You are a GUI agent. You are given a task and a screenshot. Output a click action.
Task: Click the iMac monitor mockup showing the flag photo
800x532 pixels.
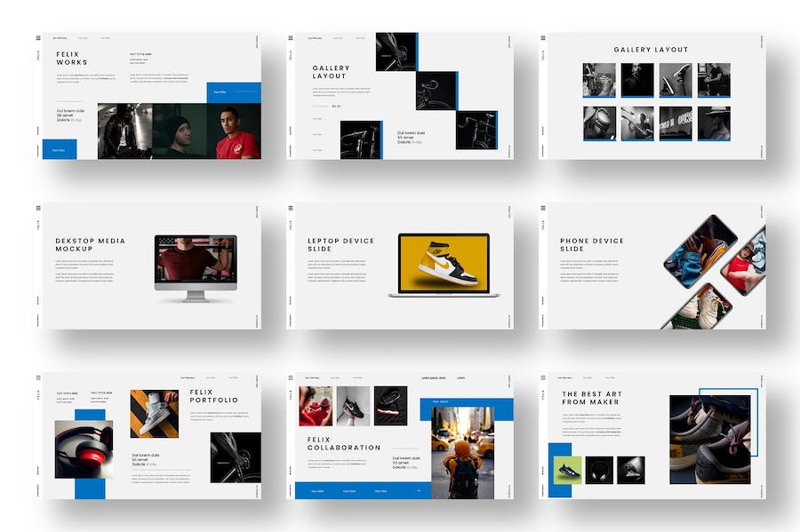(x=196, y=263)
